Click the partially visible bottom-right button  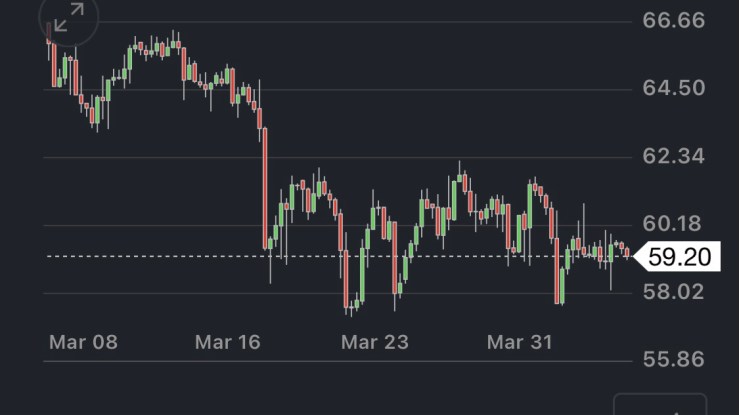(x=659, y=404)
